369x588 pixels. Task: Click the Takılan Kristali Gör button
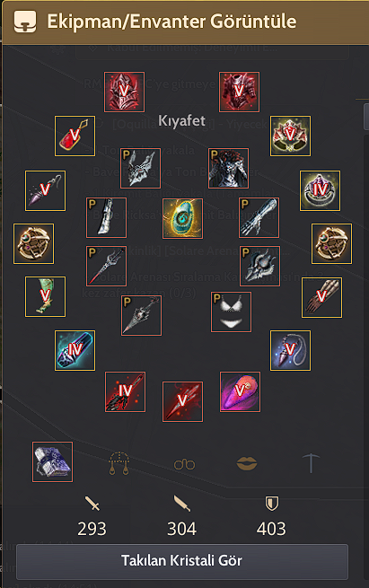point(182,561)
